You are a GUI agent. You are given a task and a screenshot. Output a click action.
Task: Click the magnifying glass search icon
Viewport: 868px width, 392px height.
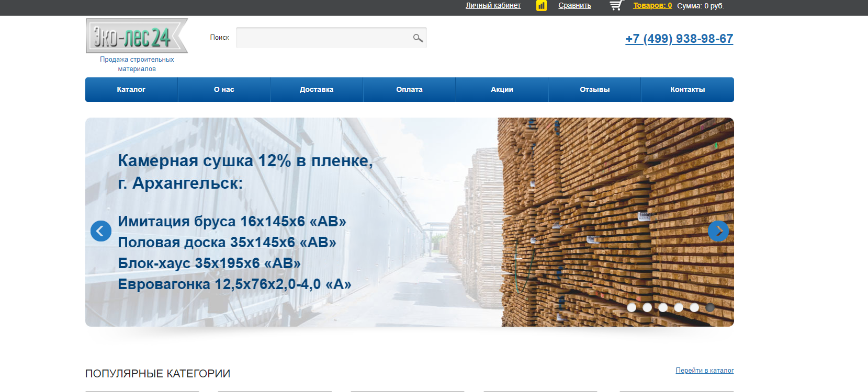coord(418,38)
